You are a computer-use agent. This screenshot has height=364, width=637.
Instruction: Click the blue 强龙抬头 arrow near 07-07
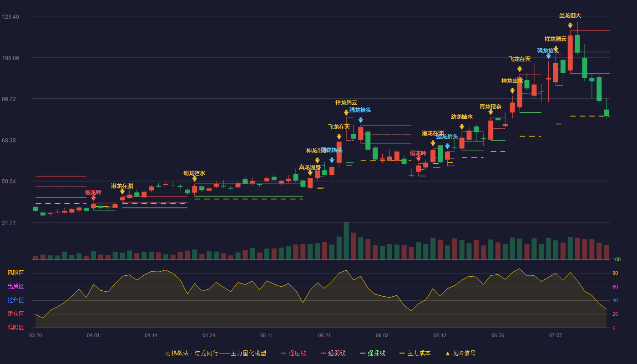[548, 56]
